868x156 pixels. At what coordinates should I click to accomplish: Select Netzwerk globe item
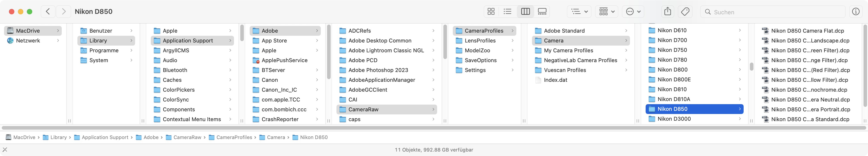coord(33,40)
